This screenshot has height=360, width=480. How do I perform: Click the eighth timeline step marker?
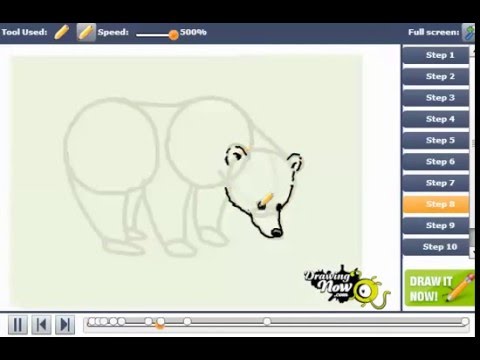coord(187,322)
